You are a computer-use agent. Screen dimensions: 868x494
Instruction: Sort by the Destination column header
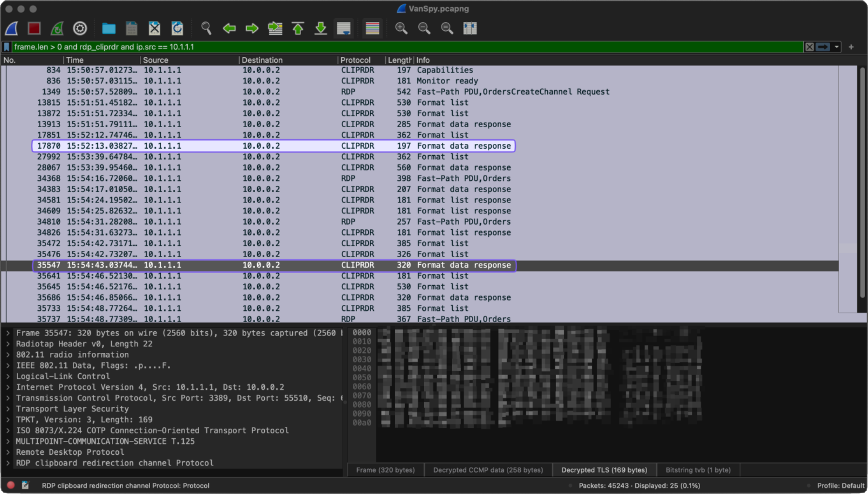pyautogui.click(x=289, y=60)
